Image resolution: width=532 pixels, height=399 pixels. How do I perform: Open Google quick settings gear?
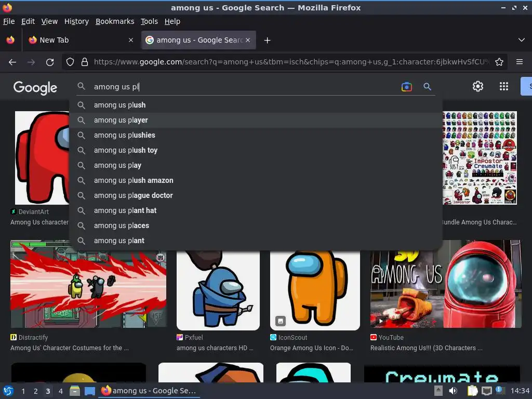point(478,87)
